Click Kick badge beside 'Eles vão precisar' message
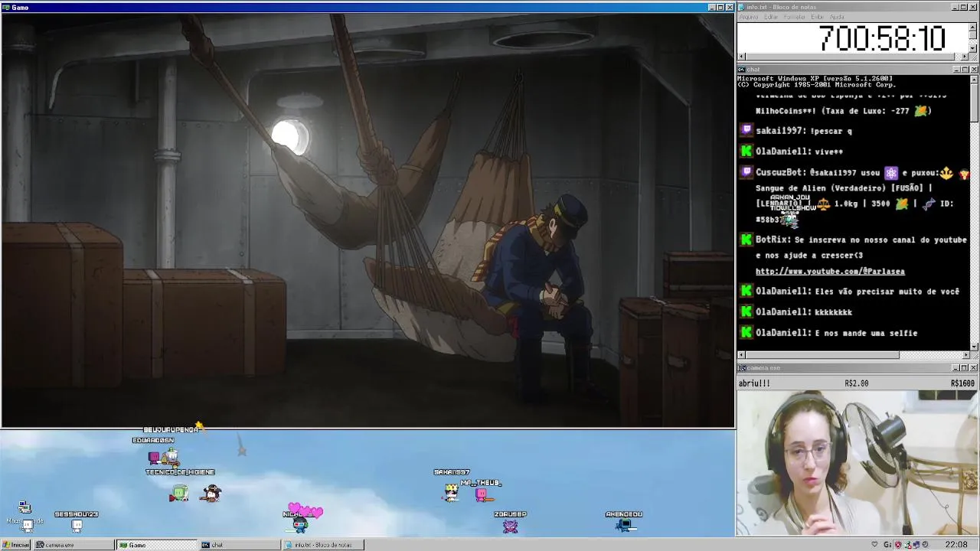 point(746,291)
